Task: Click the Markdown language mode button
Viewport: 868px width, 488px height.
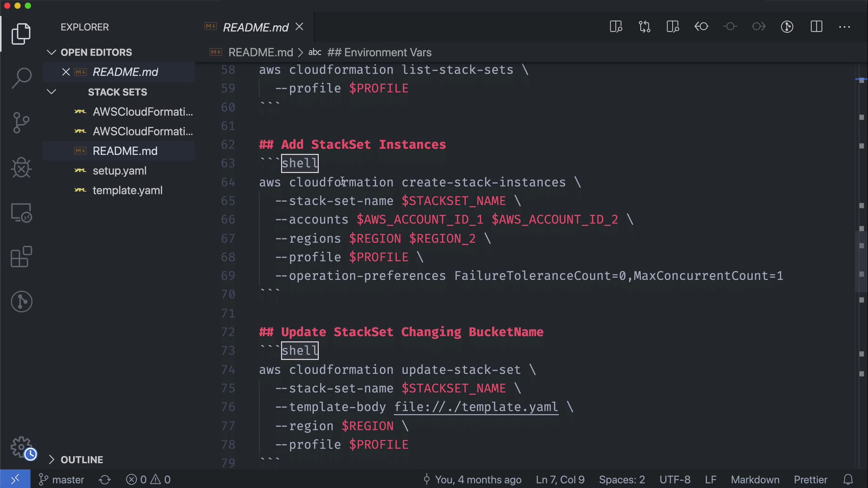Action: point(755,479)
